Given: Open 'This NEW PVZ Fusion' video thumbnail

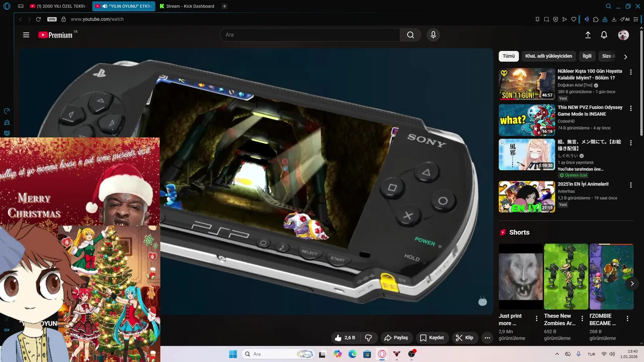Looking at the screenshot, I should [x=527, y=120].
